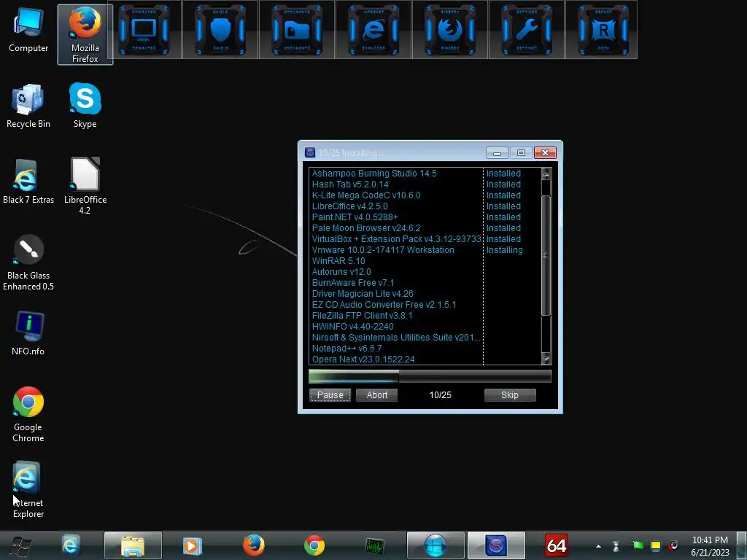
Task: Select Vmware 10.0.2 Workstation row
Action: [383, 250]
